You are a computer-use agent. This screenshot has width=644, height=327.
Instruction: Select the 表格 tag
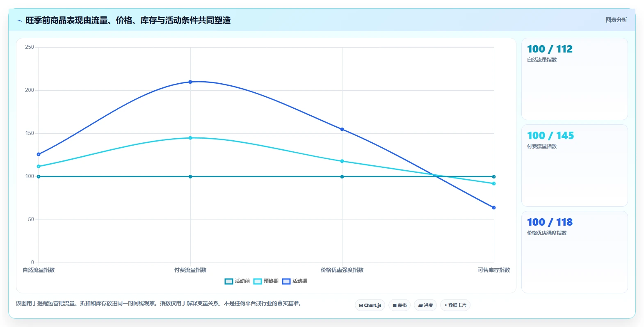(x=400, y=305)
